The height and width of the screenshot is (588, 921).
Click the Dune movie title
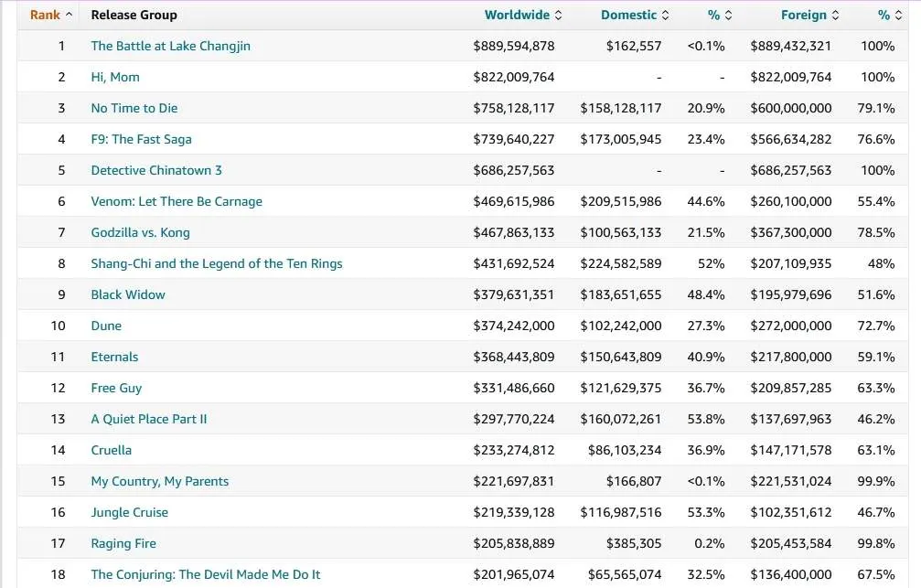[x=106, y=326]
